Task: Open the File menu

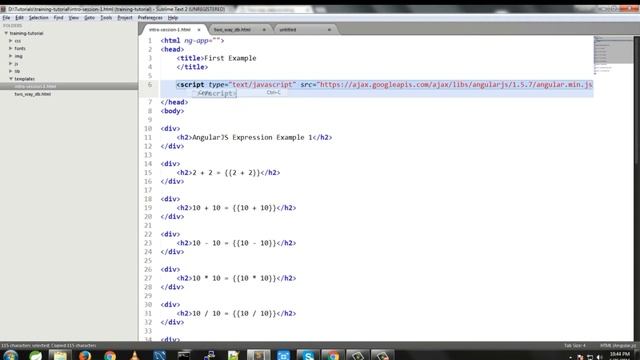Action: [x=6, y=18]
